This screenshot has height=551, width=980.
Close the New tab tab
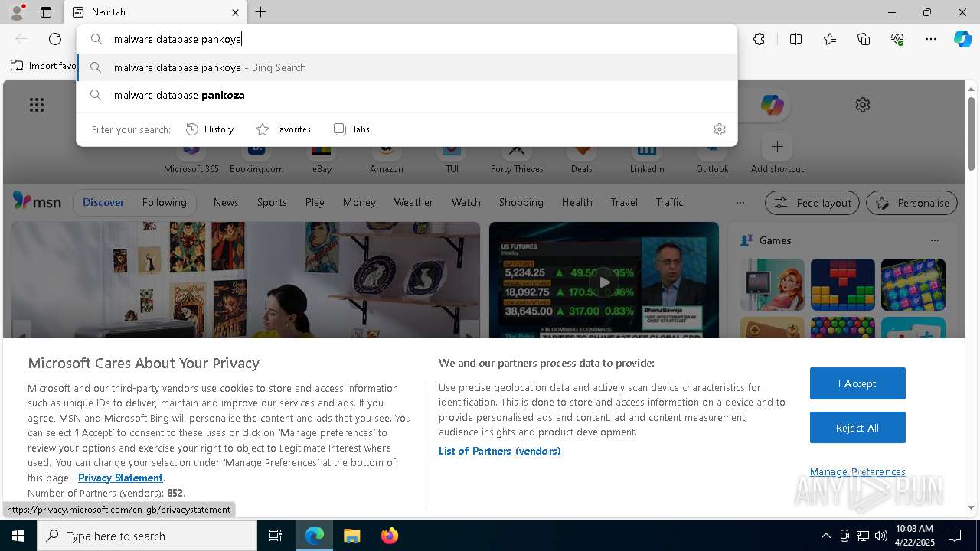click(235, 12)
